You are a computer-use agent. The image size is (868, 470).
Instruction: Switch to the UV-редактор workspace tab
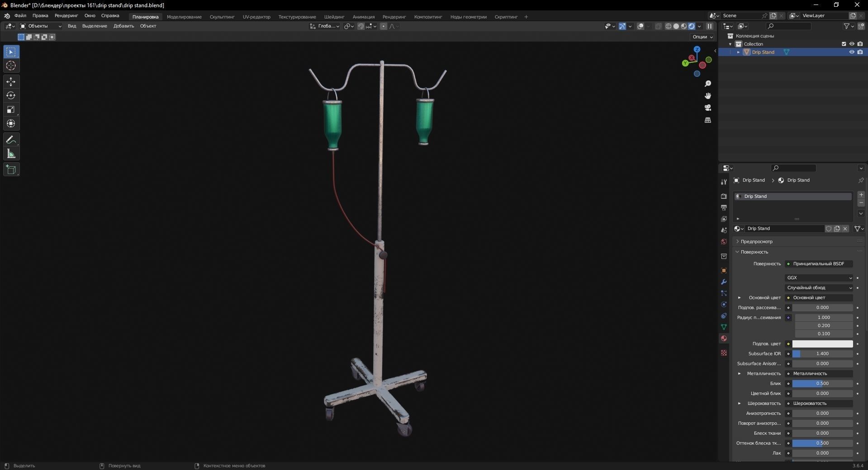coord(256,17)
